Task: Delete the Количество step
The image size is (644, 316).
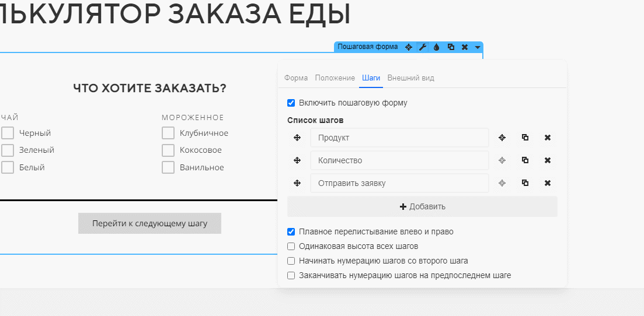Action: (x=548, y=160)
